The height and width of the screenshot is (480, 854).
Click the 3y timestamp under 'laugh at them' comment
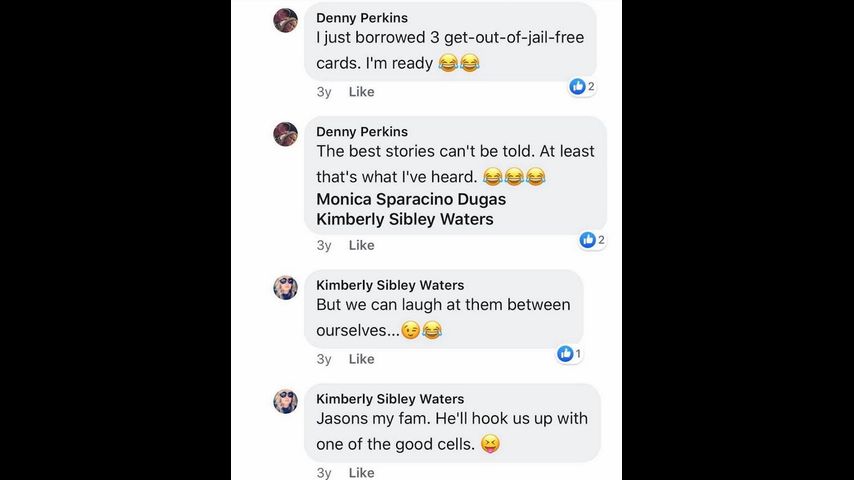coord(324,359)
